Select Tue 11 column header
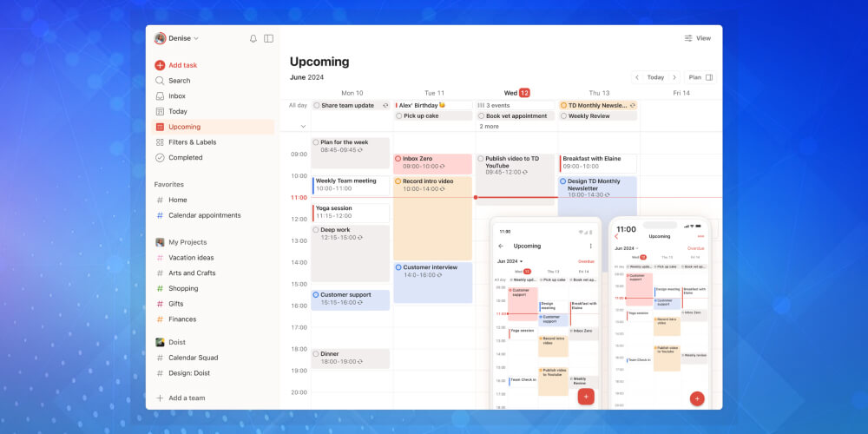The image size is (868, 434). pos(434,93)
